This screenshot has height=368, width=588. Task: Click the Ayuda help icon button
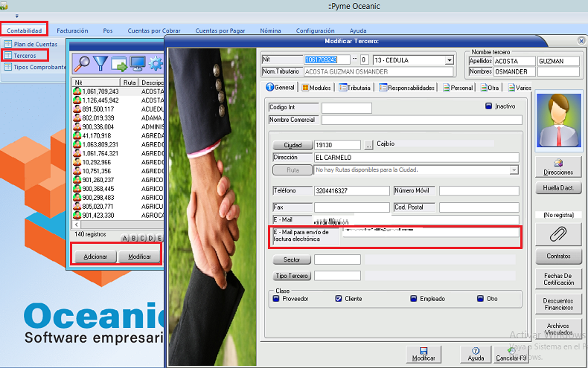476,352
